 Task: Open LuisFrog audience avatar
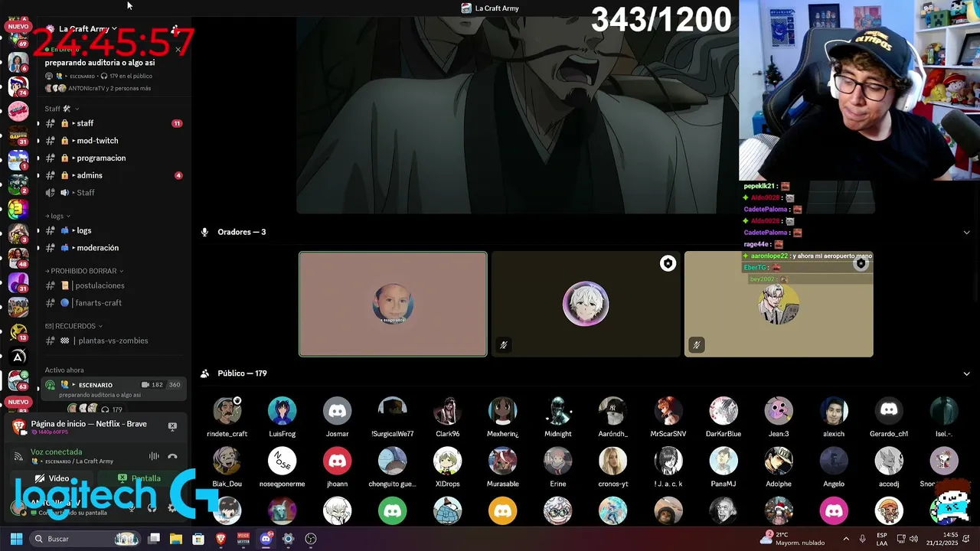pos(282,411)
